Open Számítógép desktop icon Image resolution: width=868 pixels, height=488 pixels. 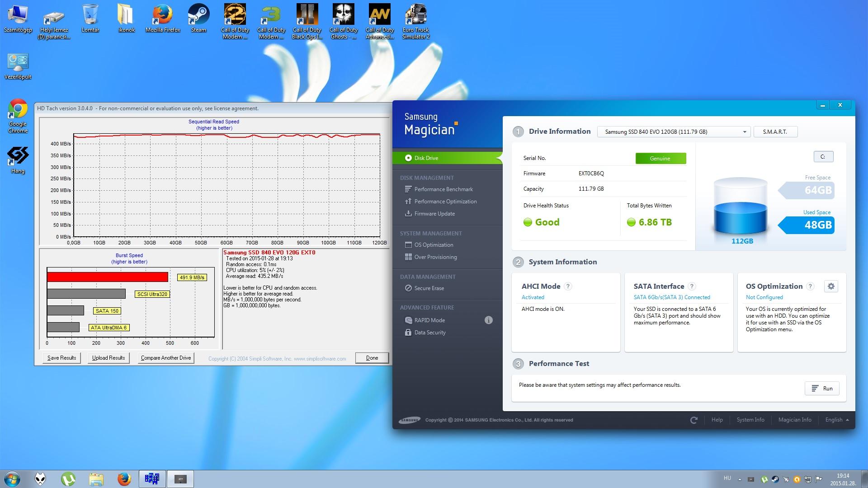point(18,18)
